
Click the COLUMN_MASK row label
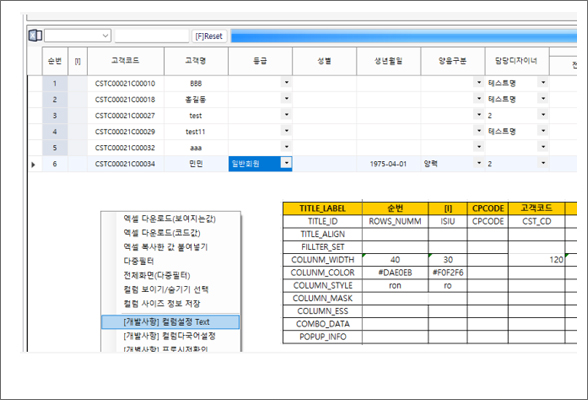(322, 298)
